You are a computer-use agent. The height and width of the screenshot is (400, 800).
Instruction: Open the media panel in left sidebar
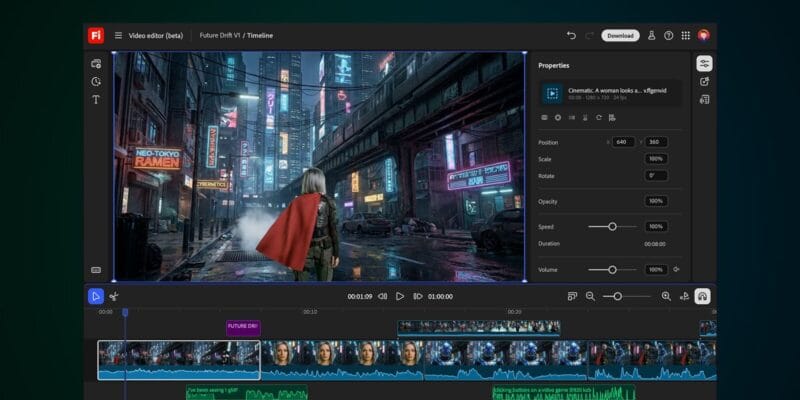click(96, 64)
